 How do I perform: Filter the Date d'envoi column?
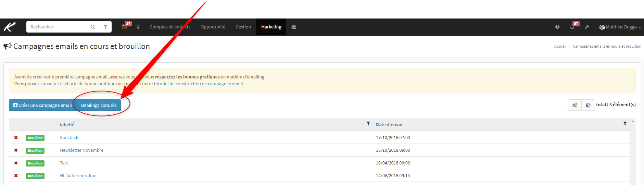click(625, 123)
